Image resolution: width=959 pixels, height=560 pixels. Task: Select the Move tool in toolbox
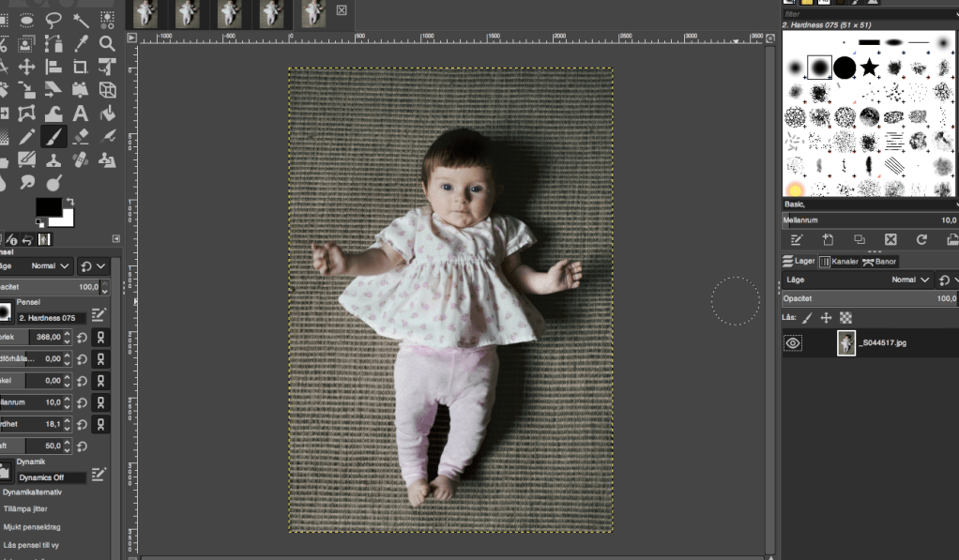(x=27, y=67)
